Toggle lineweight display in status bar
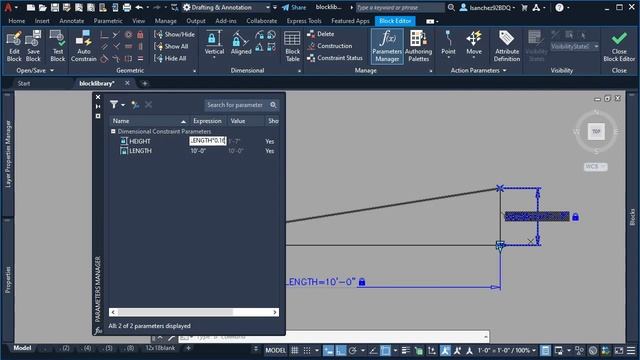This screenshot has height=360, width=640. coord(406,350)
